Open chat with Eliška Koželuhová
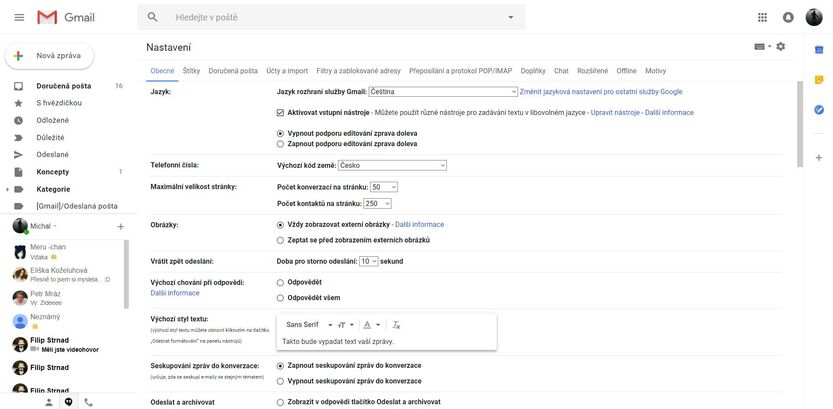Viewport: 833px width, 409px height. [x=66, y=275]
